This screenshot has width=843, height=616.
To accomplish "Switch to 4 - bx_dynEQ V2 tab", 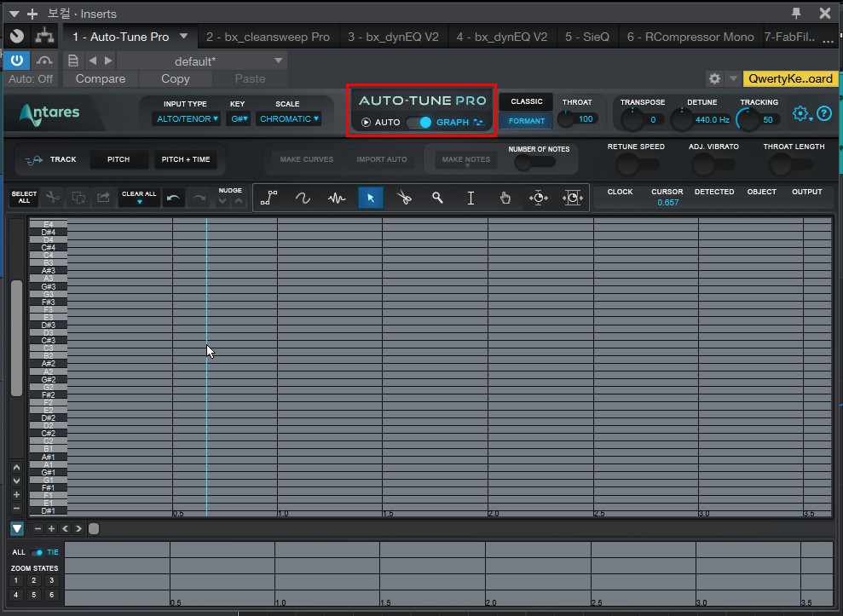I will pyautogui.click(x=501, y=37).
